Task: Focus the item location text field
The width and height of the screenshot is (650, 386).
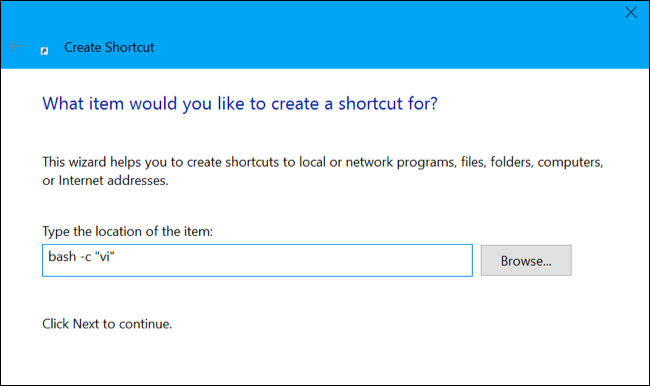Action: [x=257, y=260]
